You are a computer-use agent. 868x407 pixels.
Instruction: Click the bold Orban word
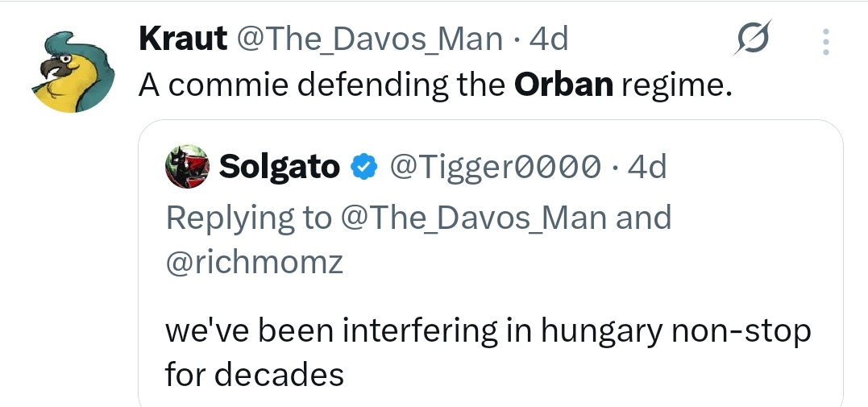[x=563, y=84]
